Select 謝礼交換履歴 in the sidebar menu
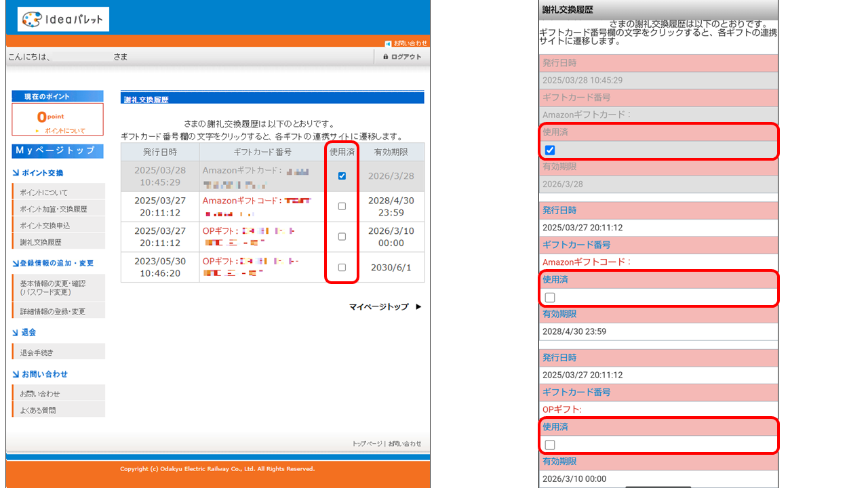The image size is (868, 488). 41,242
